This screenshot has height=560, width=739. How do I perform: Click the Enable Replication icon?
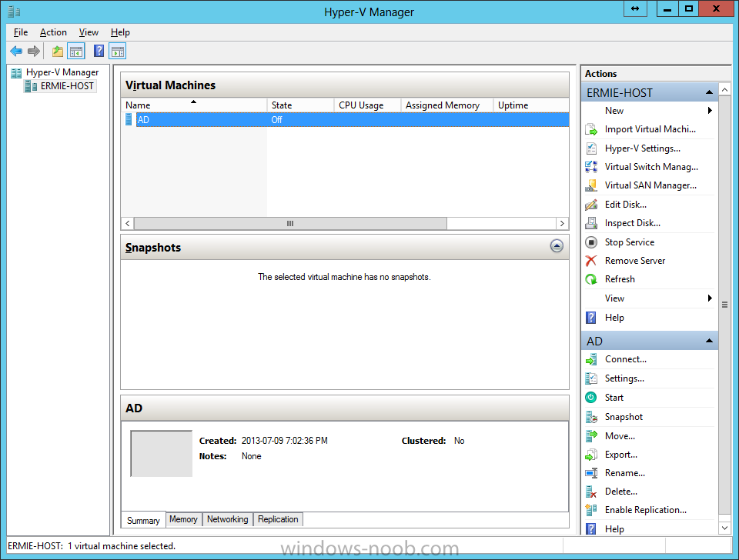click(591, 510)
